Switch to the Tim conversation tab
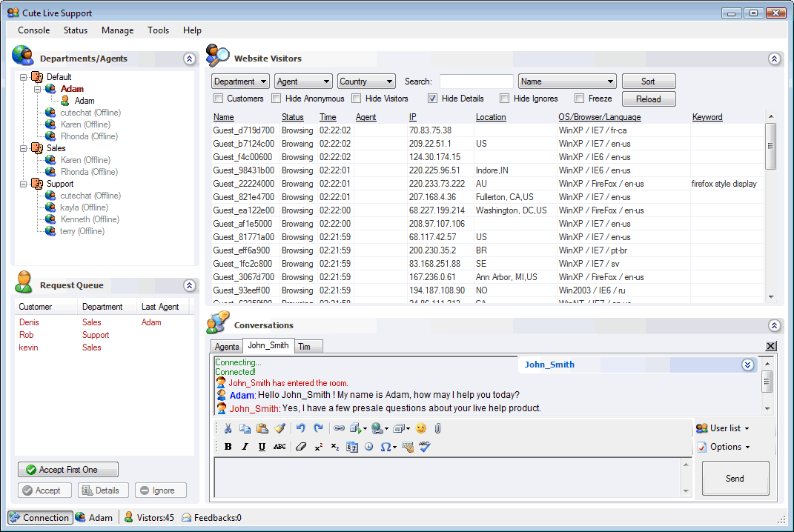Screen dimensions: 794x532 point(308,347)
